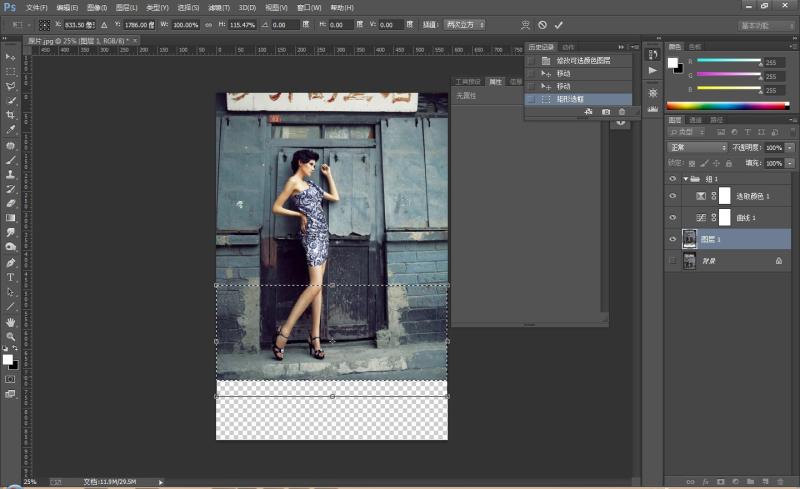Screen dimensions: 800x489
Task: Click the foreground color swatch in Color panel
Action: [672, 63]
